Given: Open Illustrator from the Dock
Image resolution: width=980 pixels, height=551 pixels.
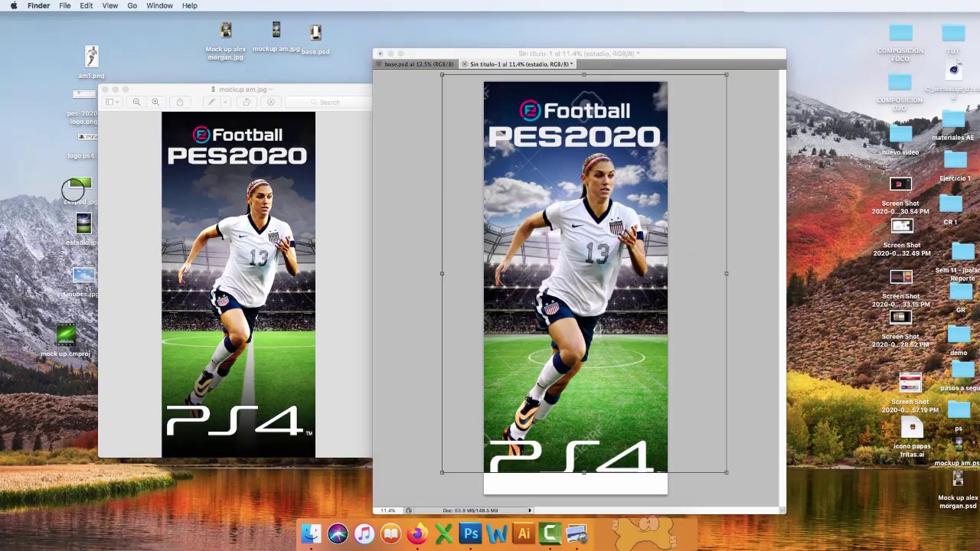Looking at the screenshot, I should 524,533.
